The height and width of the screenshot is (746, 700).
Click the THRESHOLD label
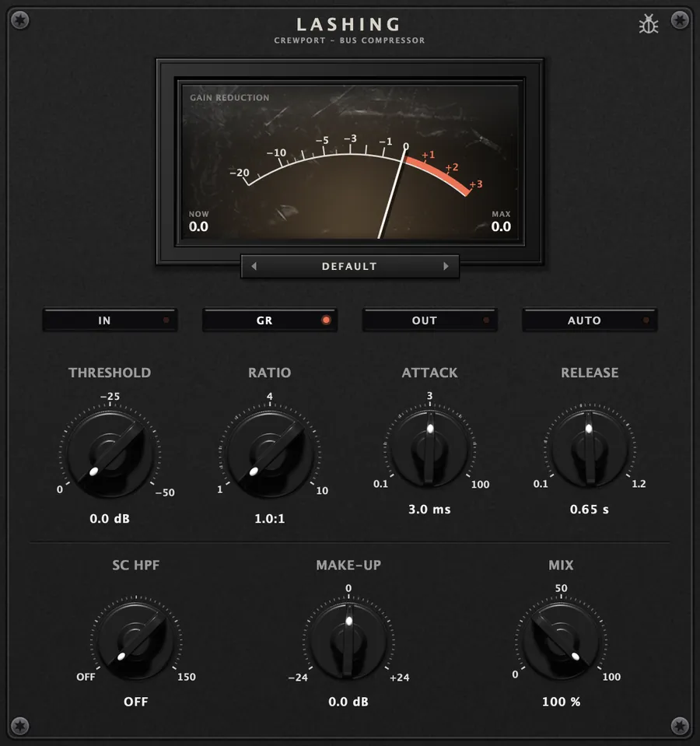(x=110, y=373)
